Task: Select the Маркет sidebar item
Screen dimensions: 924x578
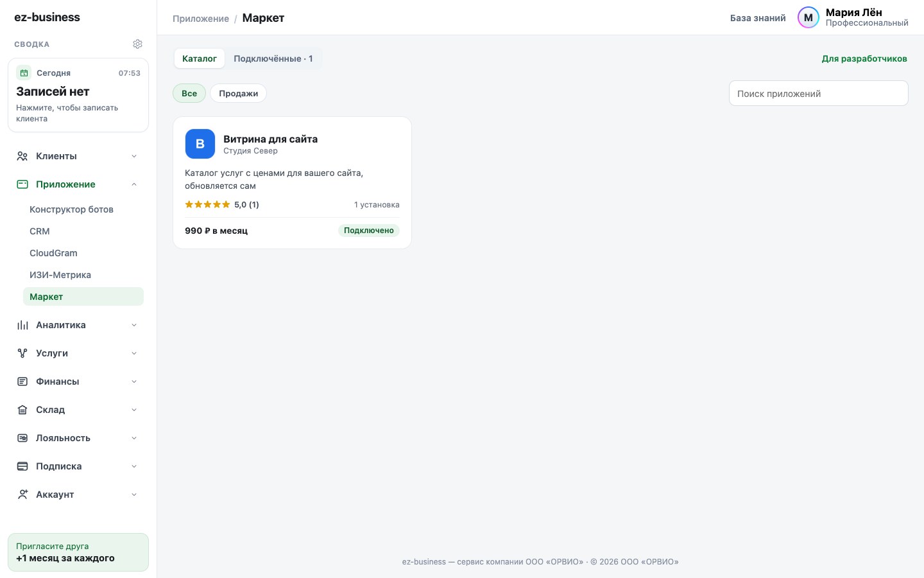Action: tap(83, 297)
